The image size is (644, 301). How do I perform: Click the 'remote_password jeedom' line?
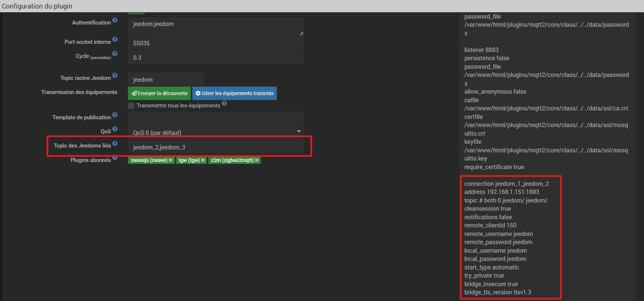click(498, 242)
